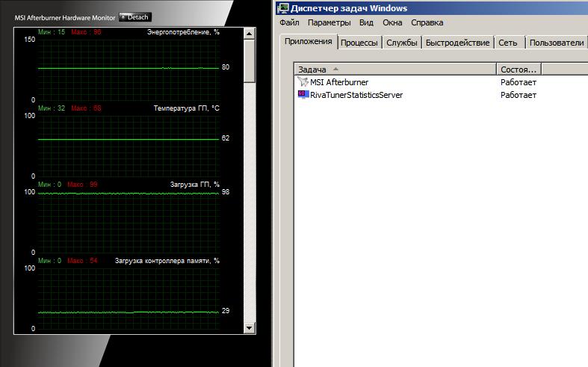Click Загрузка контроллера памяти graph title
The image size is (588, 367).
coord(167,261)
